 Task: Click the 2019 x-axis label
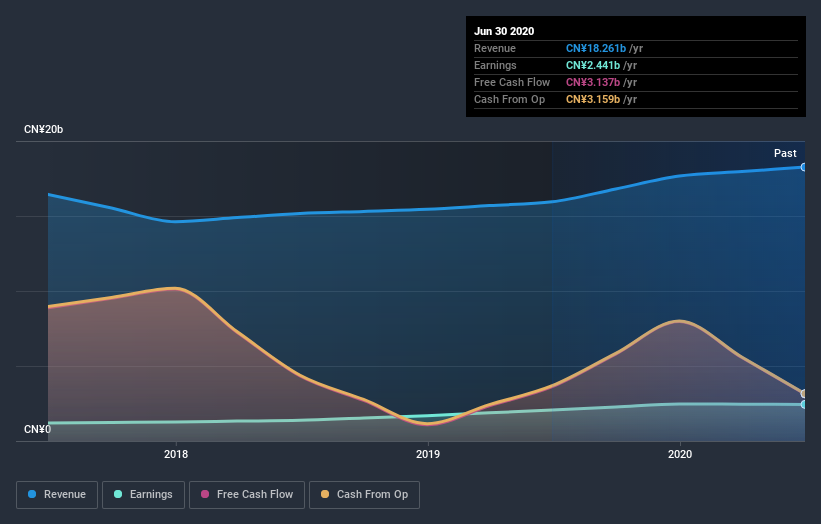click(428, 454)
